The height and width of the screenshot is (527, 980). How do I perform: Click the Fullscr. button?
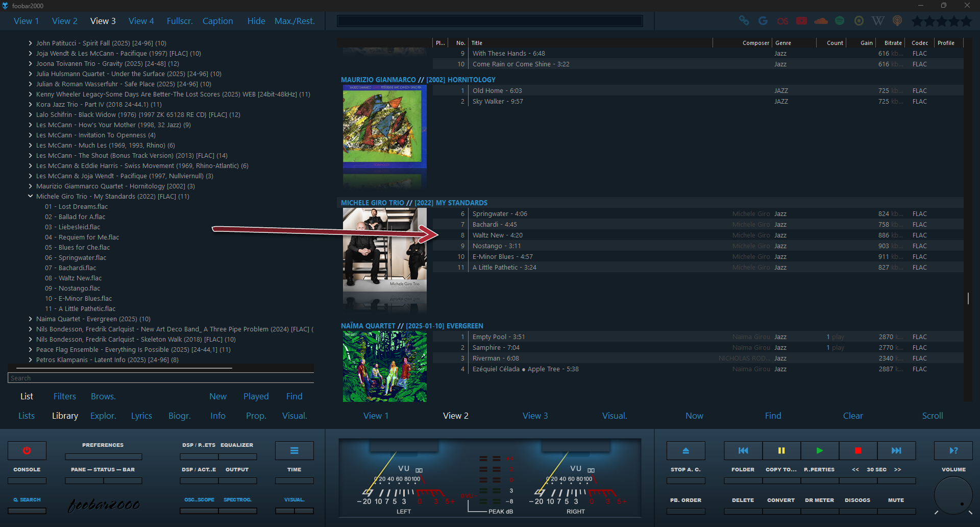point(180,21)
